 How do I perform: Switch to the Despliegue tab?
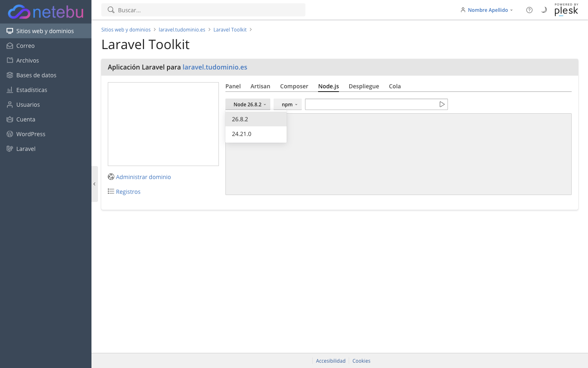[x=364, y=86]
